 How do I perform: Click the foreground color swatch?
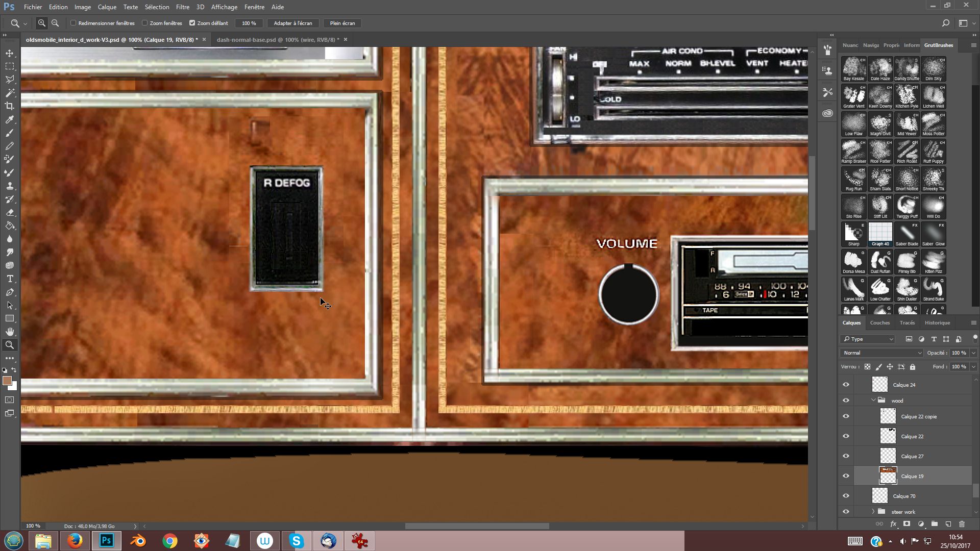(x=7, y=381)
